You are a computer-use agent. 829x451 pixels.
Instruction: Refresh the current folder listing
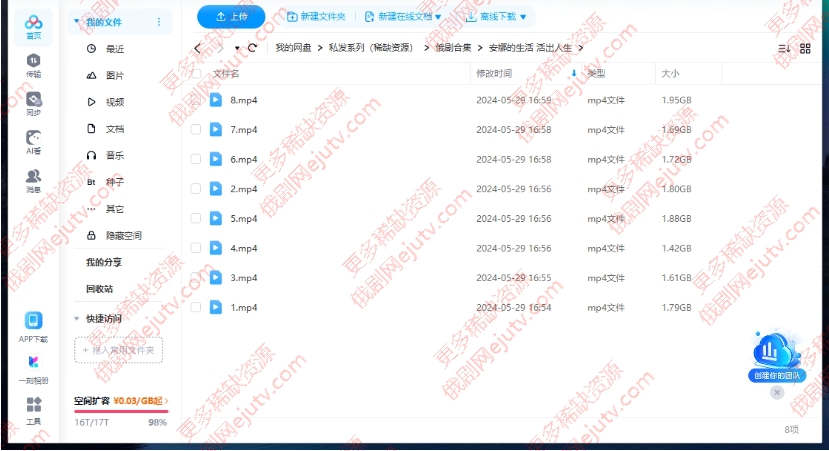(x=253, y=48)
